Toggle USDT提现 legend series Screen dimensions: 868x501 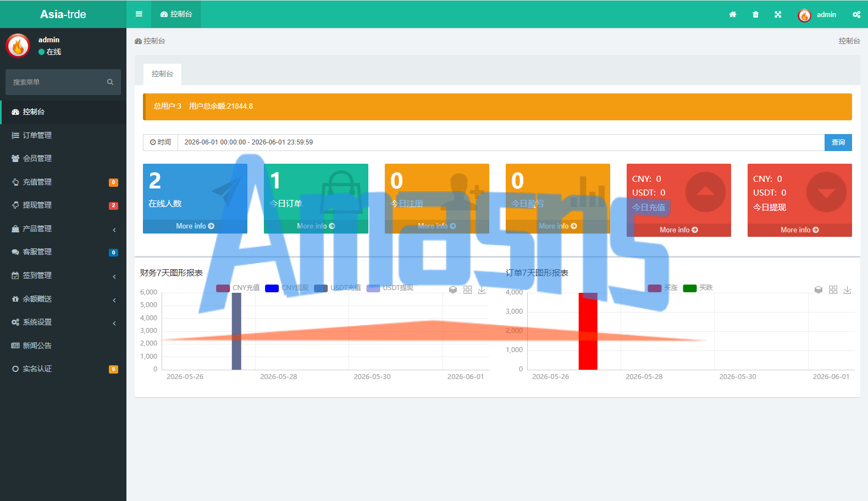pos(390,288)
